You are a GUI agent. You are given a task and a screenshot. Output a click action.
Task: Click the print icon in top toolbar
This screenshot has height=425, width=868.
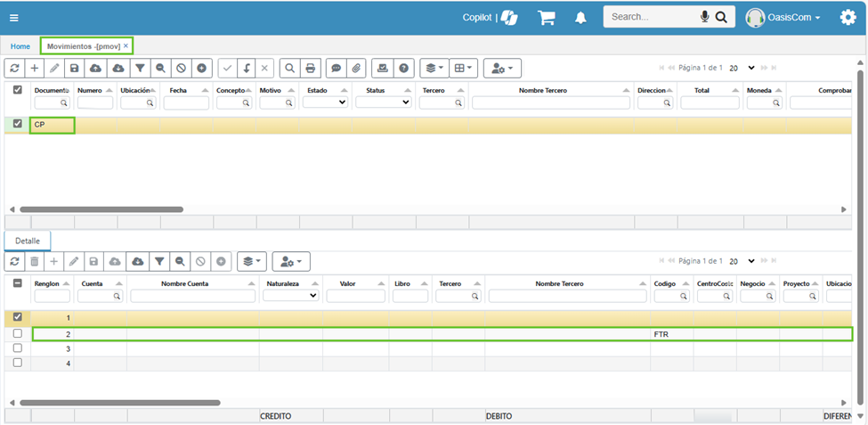point(311,68)
